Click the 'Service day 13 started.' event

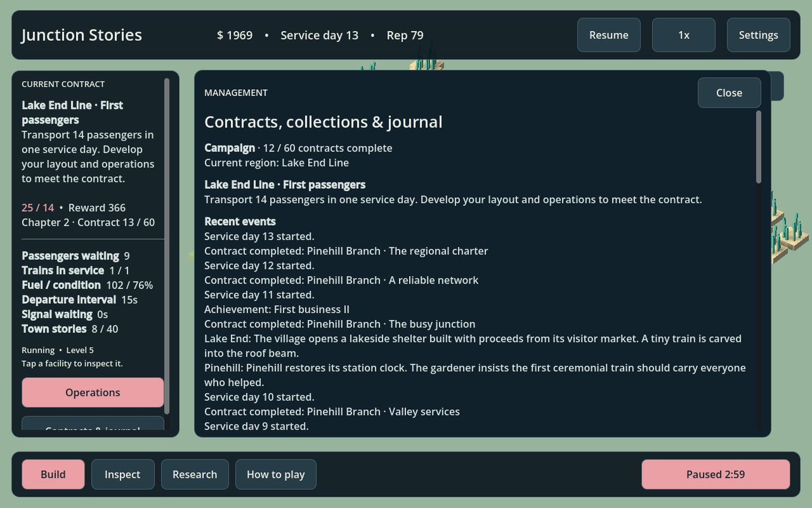pyautogui.click(x=259, y=236)
